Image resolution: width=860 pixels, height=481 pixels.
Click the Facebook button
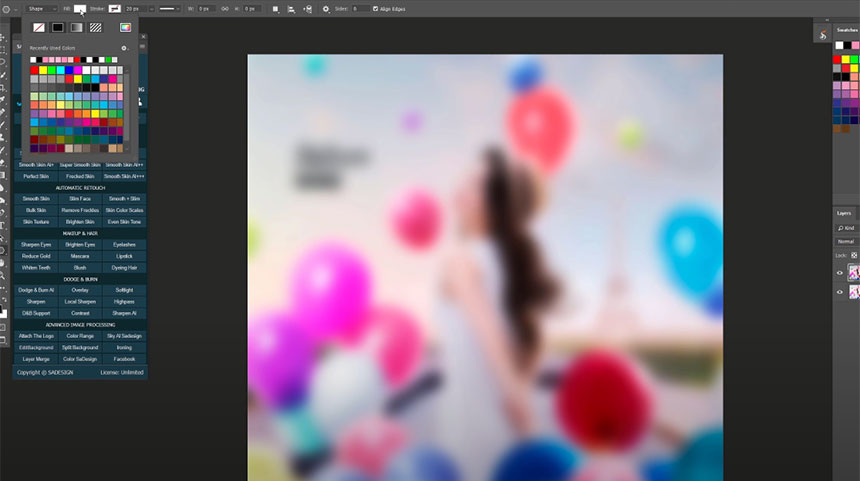(125, 359)
